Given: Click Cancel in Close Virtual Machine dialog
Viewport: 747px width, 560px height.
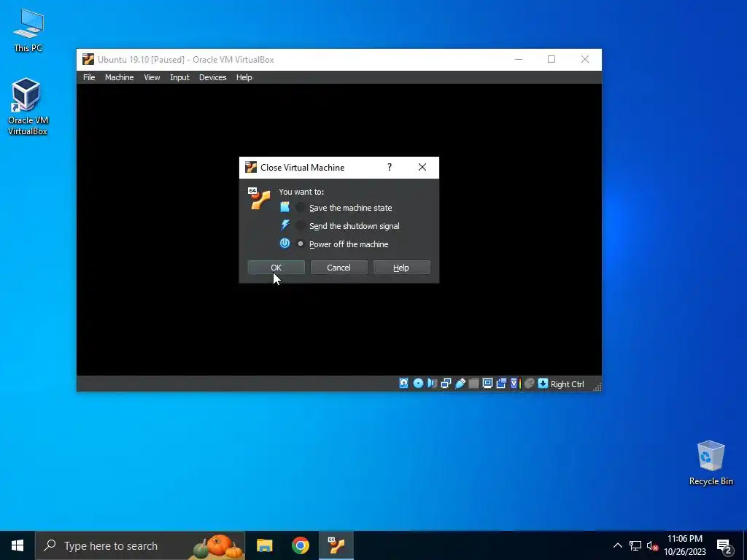Looking at the screenshot, I should (x=338, y=267).
